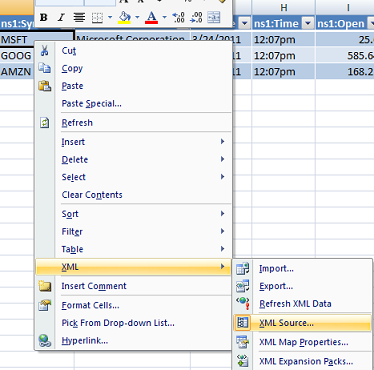Viewport: 374px width, 370px height.
Task: Select 12:07pm cell in AMZN row
Action: point(284,71)
